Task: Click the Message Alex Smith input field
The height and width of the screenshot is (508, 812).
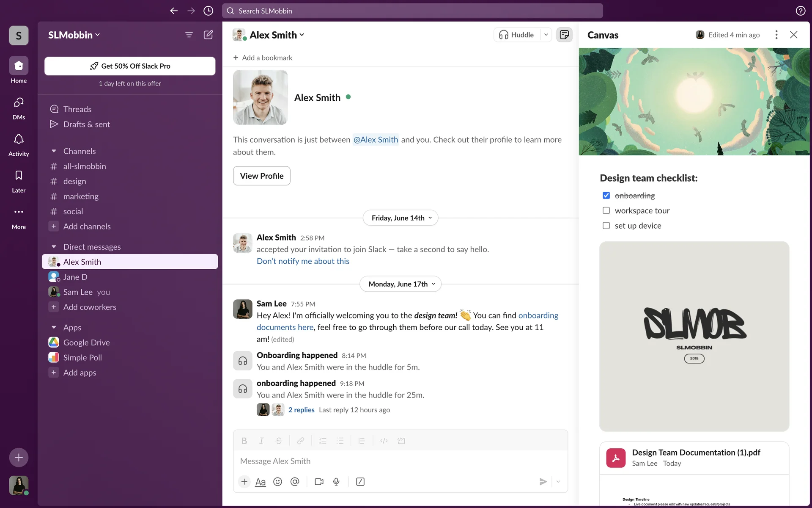Action: tap(400, 461)
